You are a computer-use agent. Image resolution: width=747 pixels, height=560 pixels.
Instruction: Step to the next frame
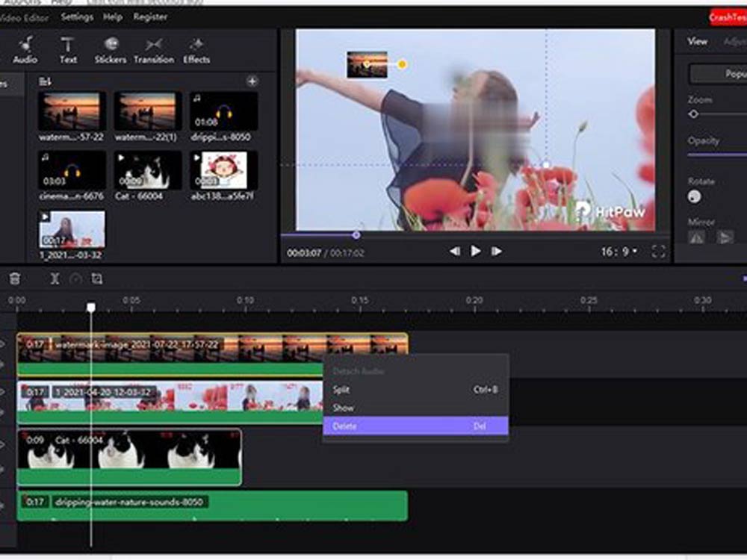coord(497,251)
